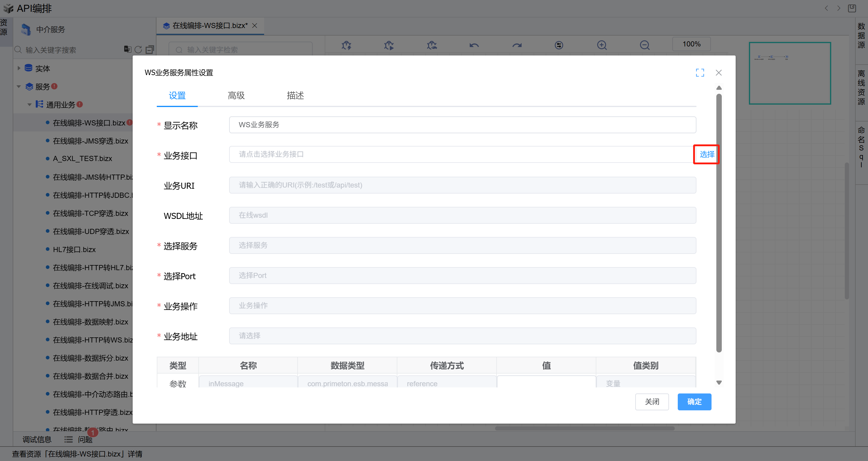The image size is (868, 461).
Task: Open the 业务地址 dropdown
Action: tap(462, 336)
